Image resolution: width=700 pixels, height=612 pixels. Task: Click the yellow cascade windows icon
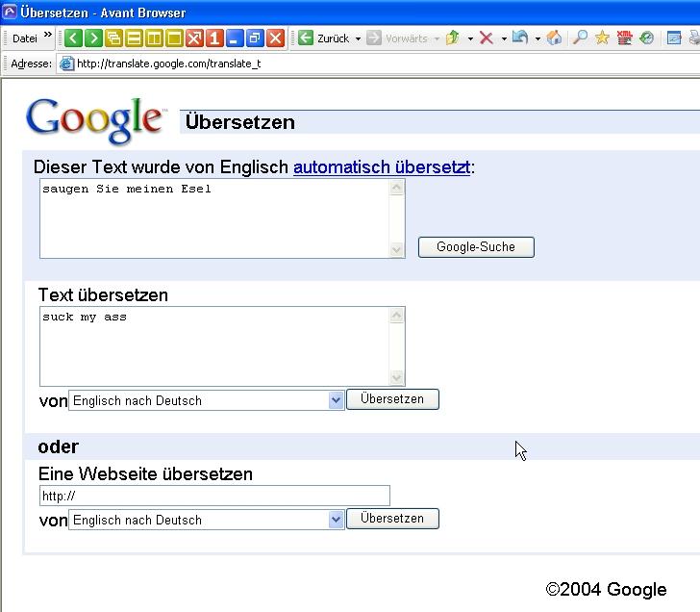click(113, 38)
